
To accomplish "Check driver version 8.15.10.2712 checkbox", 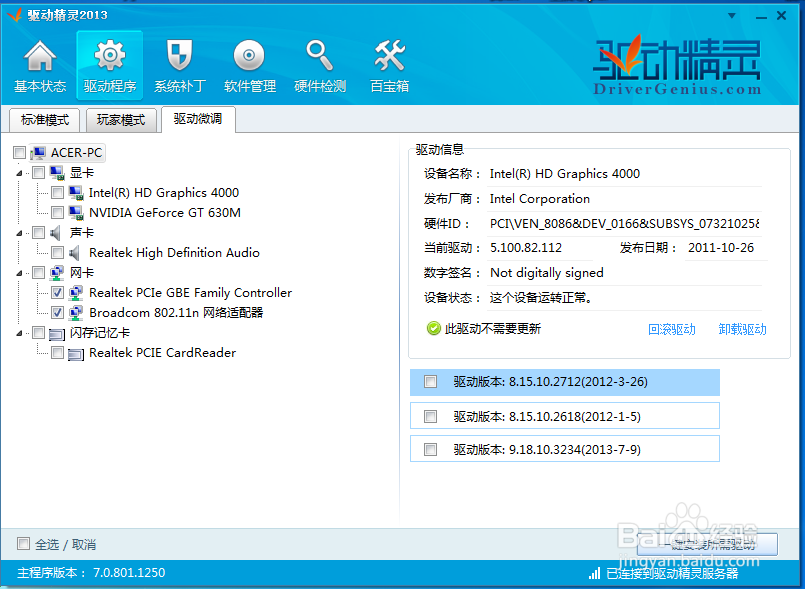I will [430, 382].
